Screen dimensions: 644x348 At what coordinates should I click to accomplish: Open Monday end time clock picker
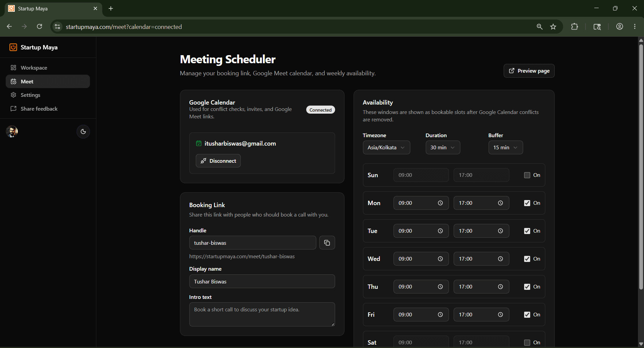point(500,203)
